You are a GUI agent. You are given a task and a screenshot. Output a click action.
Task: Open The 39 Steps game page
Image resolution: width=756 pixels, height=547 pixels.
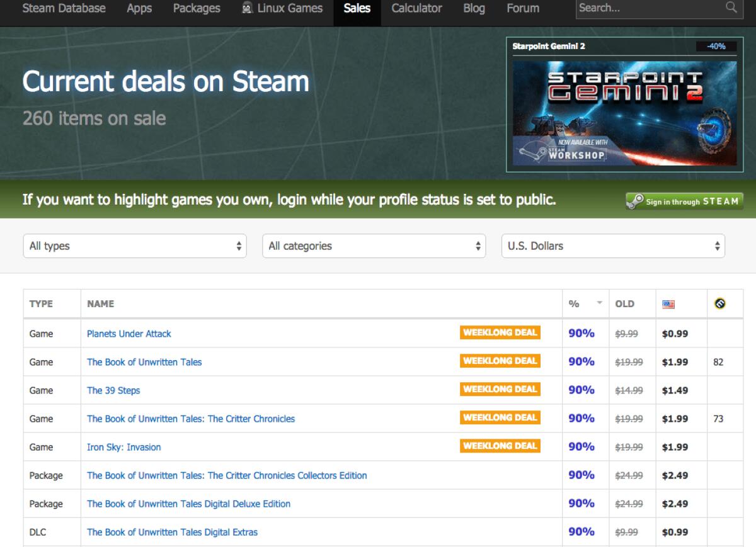(x=113, y=390)
